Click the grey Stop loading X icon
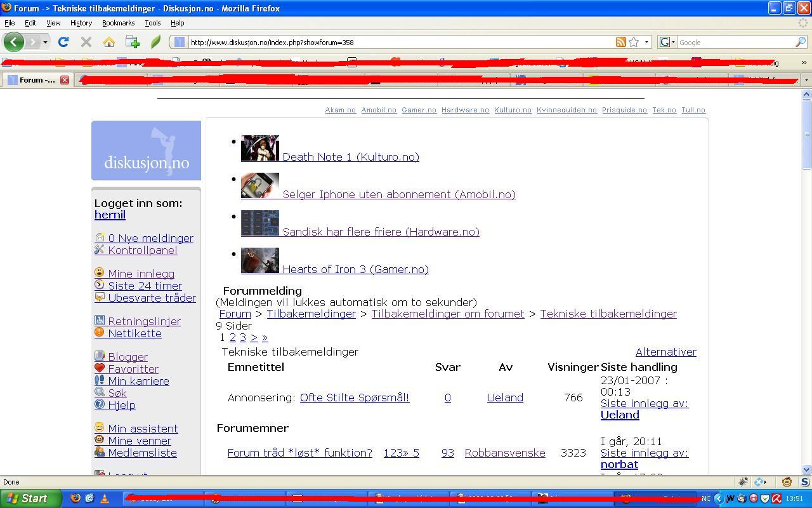The height and width of the screenshot is (508, 812). [86, 42]
